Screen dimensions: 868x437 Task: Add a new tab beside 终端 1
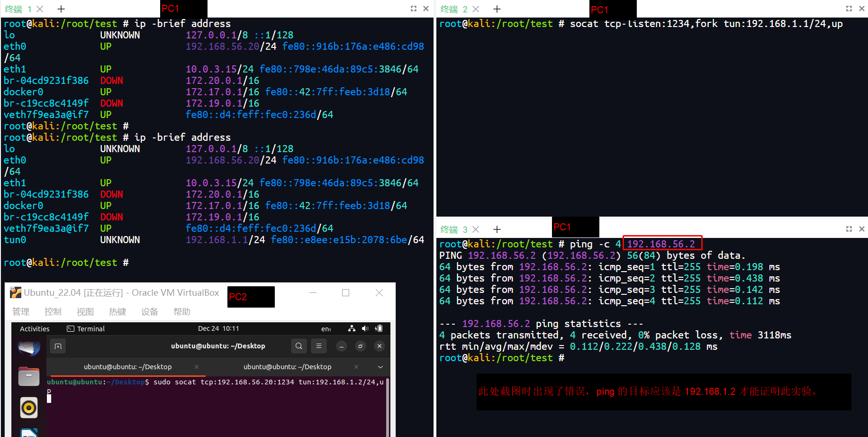coord(61,9)
